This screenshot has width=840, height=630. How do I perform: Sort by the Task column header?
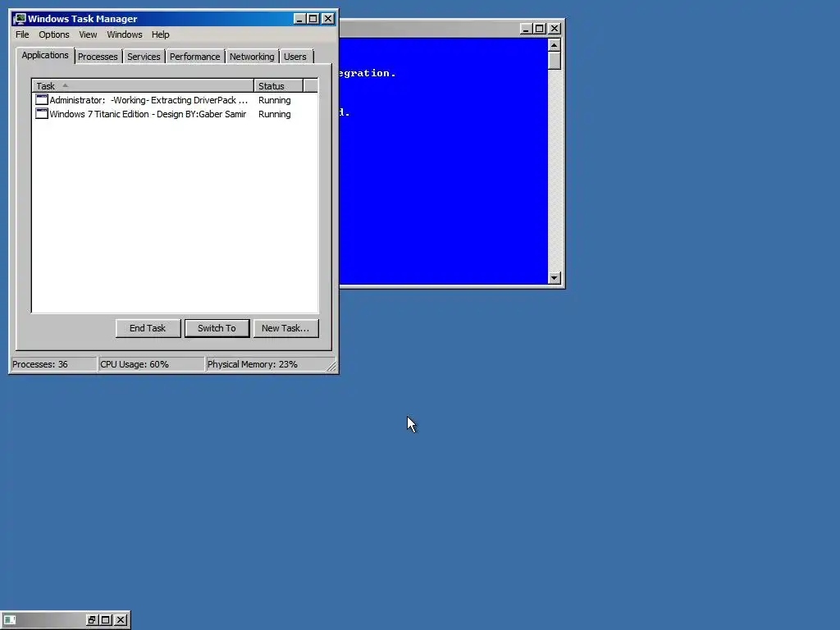tap(143, 85)
